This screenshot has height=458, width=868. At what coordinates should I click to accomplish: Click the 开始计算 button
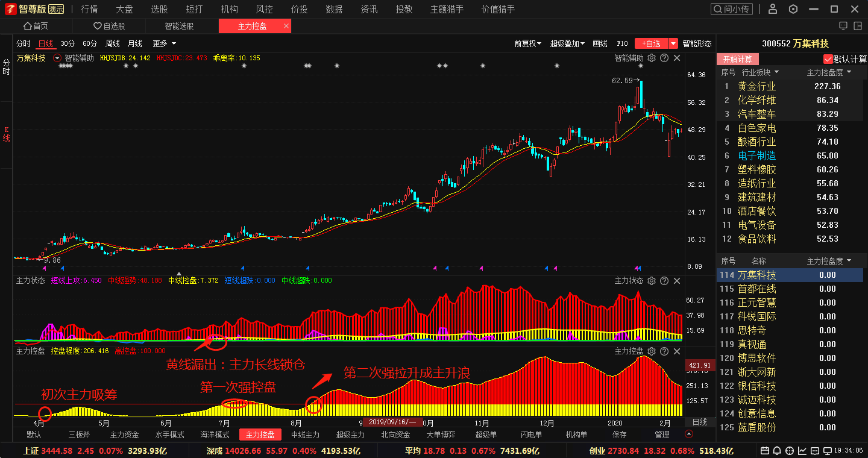click(x=738, y=59)
